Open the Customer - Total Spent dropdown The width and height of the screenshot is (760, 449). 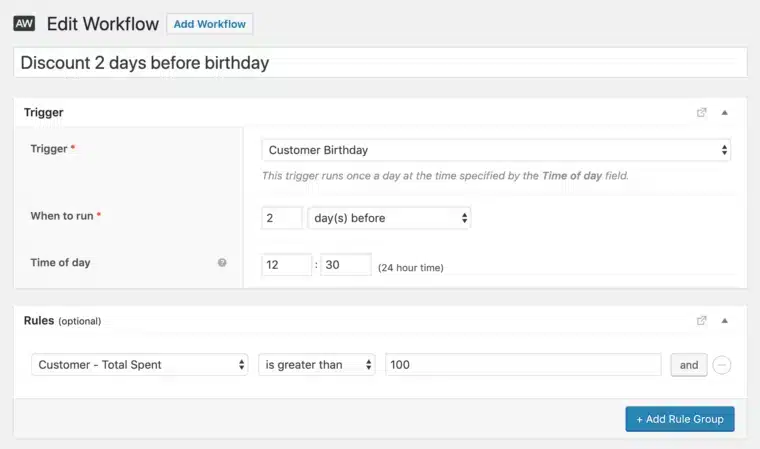pos(140,365)
